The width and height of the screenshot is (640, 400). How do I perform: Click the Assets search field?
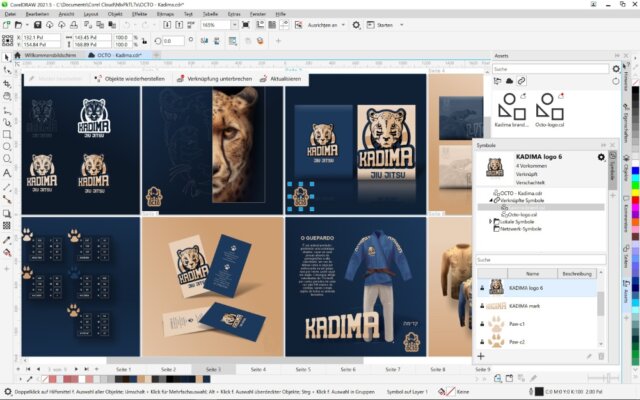pos(551,69)
